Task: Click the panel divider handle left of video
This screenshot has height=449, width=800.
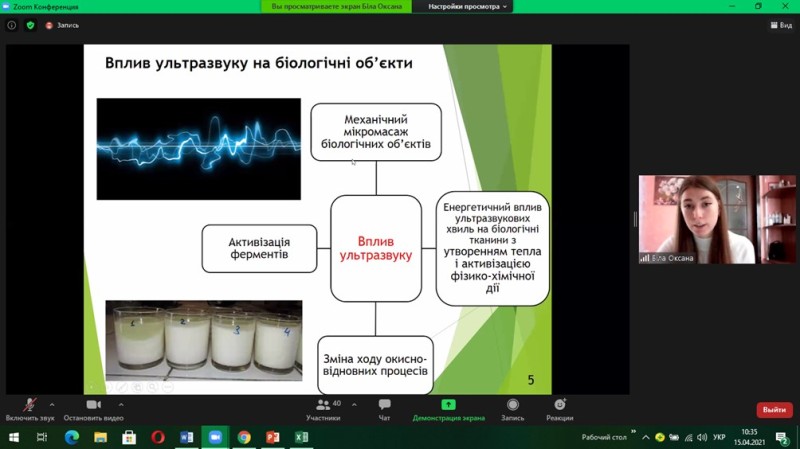Action: 635,219
